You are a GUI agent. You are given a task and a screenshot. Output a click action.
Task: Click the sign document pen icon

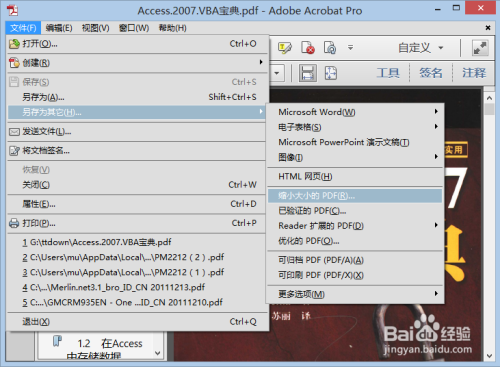14,151
